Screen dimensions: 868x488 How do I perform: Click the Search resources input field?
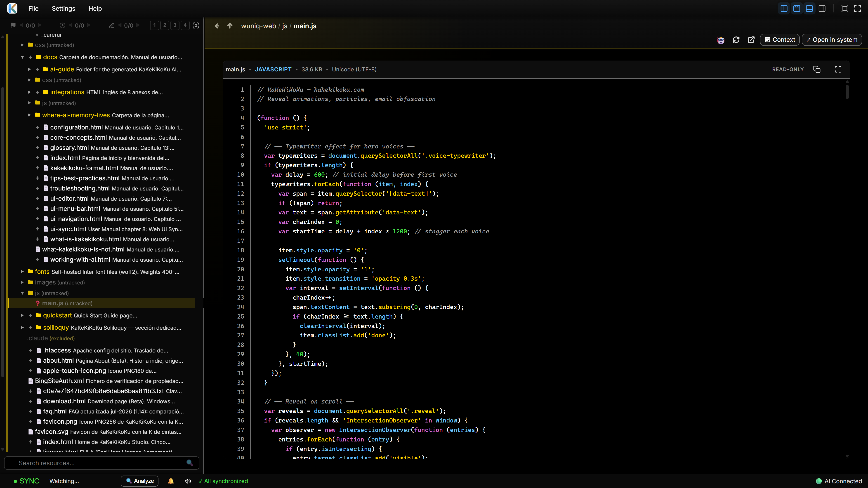pyautogui.click(x=101, y=463)
